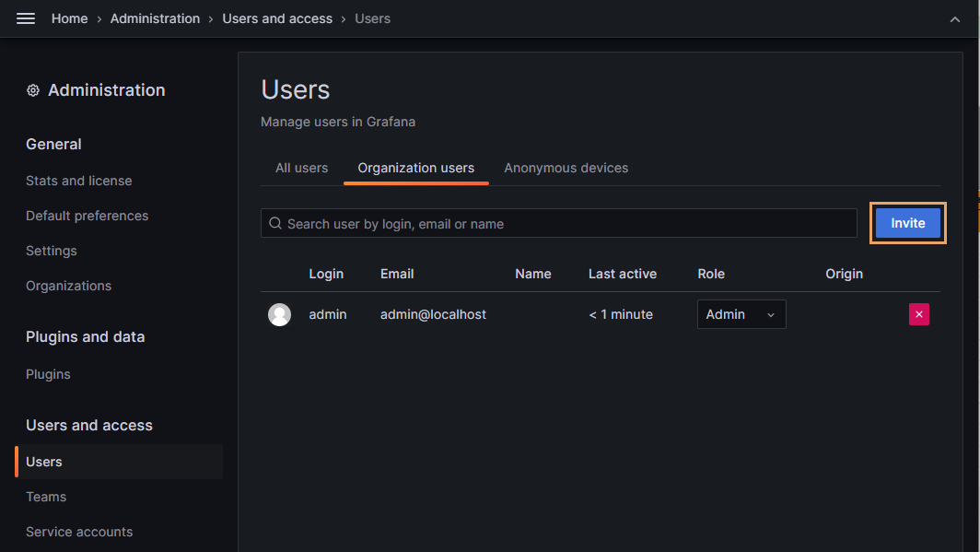Viewport: 980px width, 552px height.
Task: Remove admin user with red X button
Action: point(918,314)
